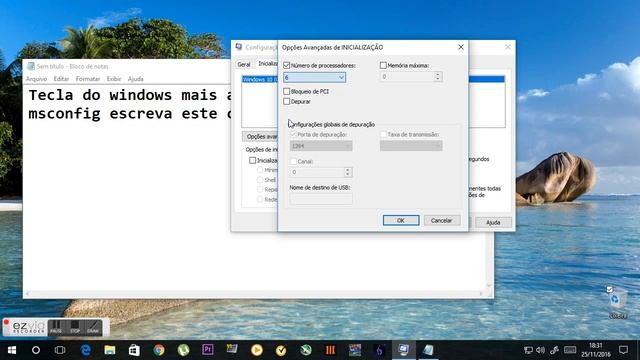The height and width of the screenshot is (360, 640).
Task: Open File Explorer from the taskbar
Action: tap(109, 350)
